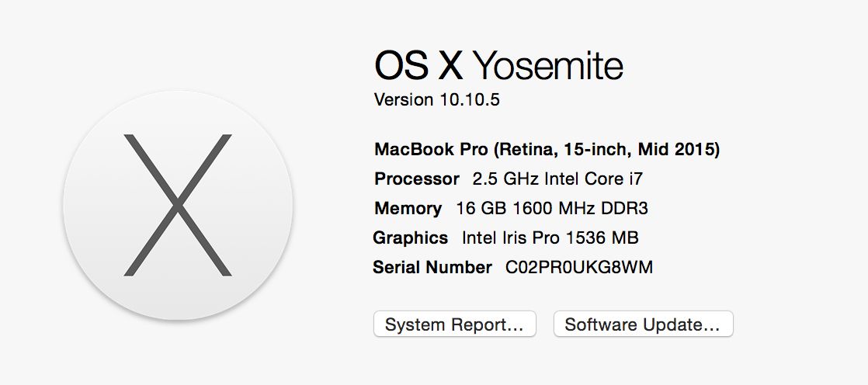Click the Processor label
The image size is (868, 385).
click(417, 179)
